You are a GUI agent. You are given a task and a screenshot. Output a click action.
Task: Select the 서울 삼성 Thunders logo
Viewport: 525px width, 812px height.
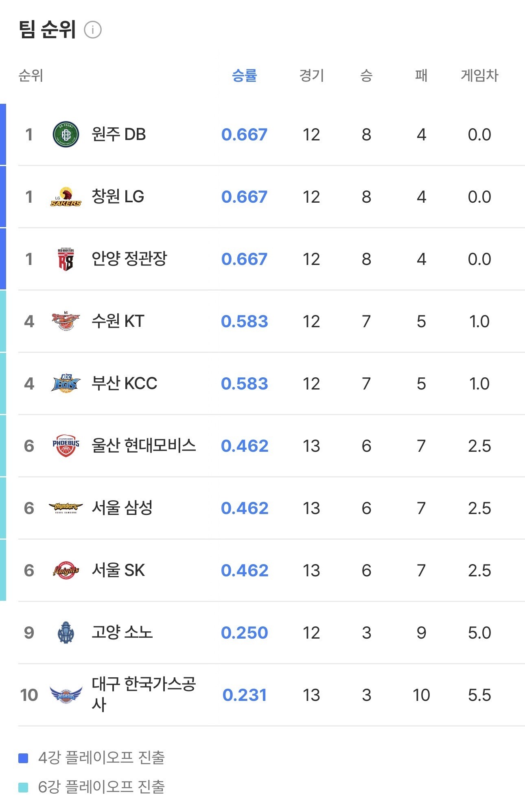[x=66, y=508]
